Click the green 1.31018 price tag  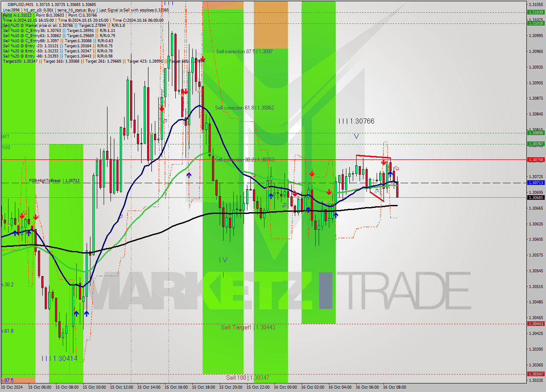pyautogui.click(x=535, y=23)
